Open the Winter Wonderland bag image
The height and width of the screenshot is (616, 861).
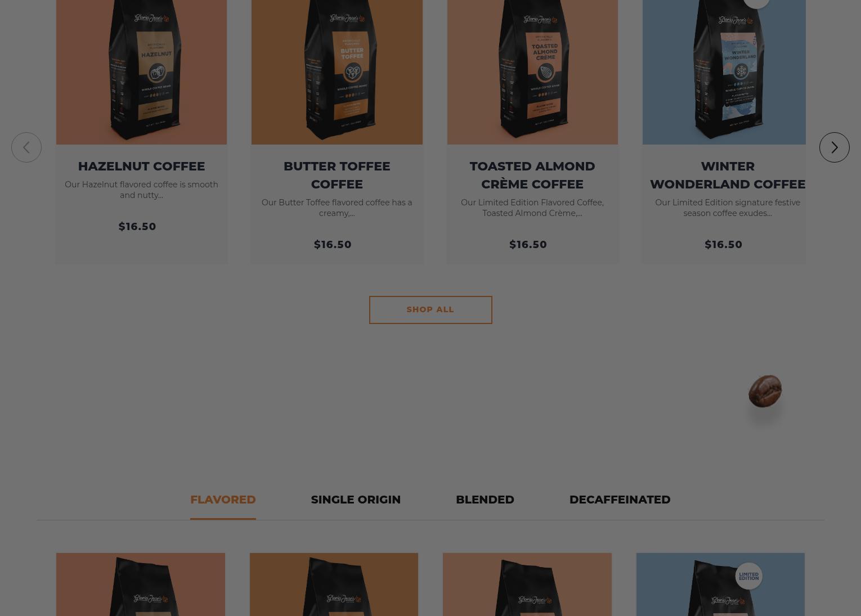(724, 72)
